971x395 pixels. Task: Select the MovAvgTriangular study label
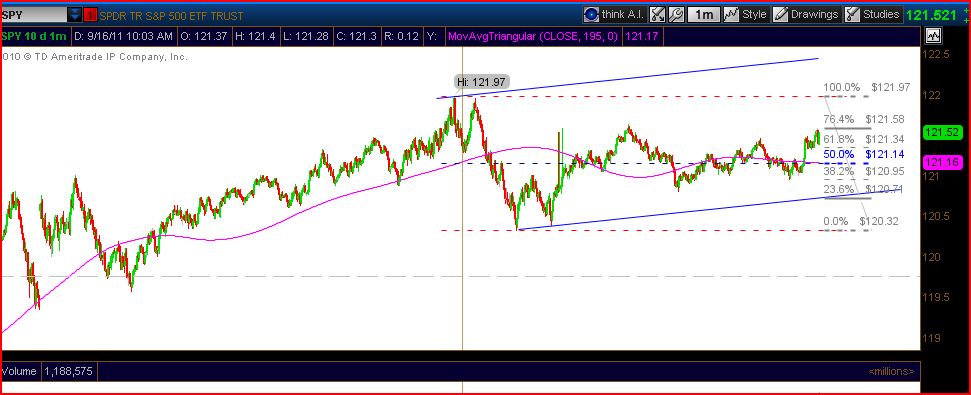click(x=533, y=37)
